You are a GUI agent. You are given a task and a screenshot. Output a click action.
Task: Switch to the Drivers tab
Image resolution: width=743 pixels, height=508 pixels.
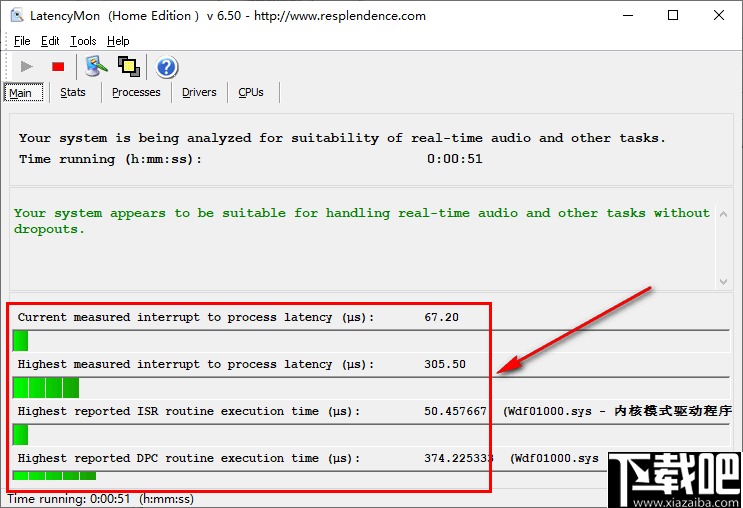[199, 92]
